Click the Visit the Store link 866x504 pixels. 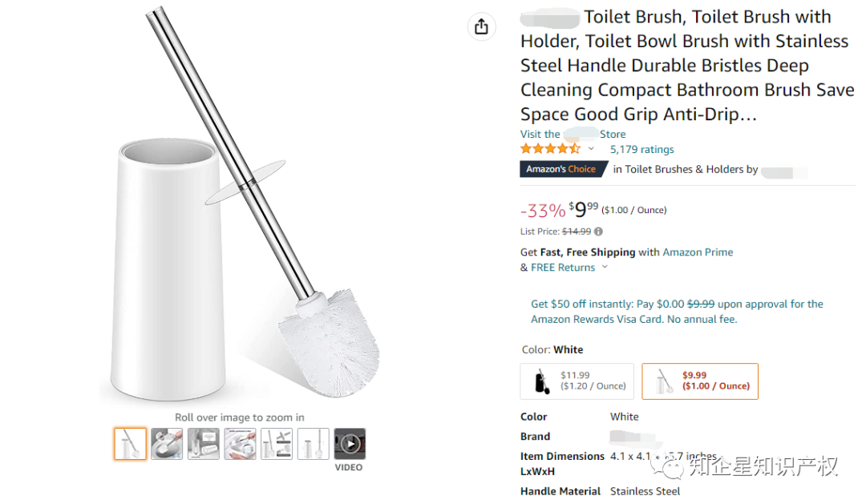click(x=573, y=134)
